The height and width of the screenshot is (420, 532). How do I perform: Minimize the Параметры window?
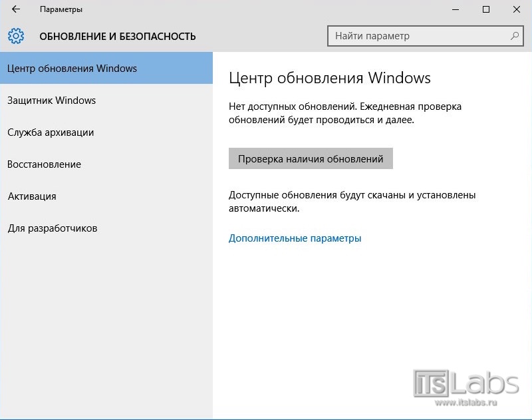tap(456, 9)
